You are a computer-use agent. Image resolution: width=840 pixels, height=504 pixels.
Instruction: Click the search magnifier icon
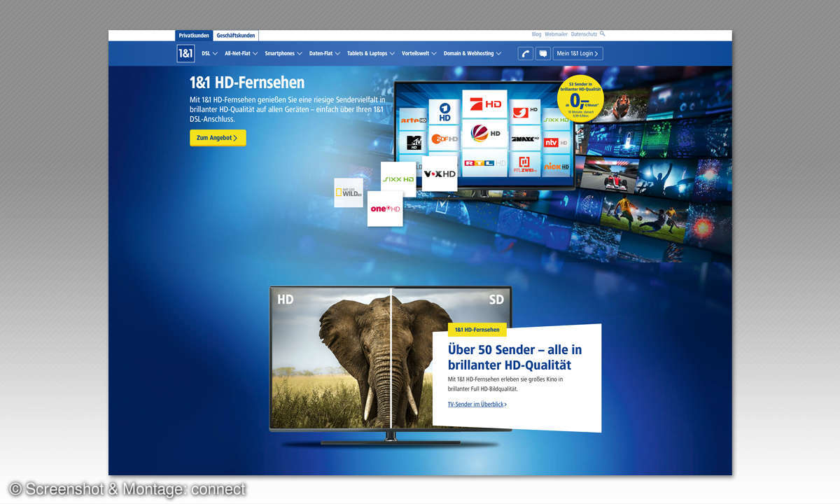(602, 34)
